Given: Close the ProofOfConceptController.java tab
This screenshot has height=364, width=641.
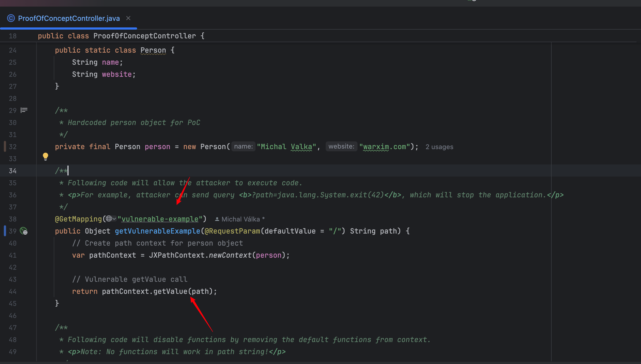Looking at the screenshot, I should 128,18.
